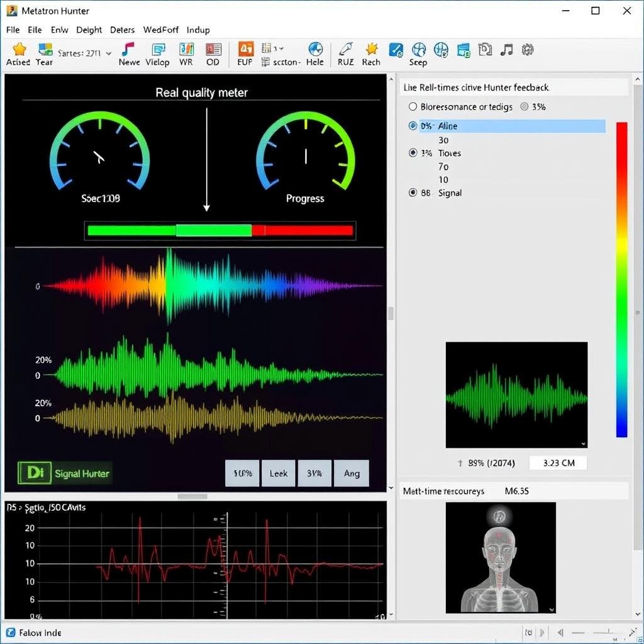Open the 'WedFoff' menu
Viewport: 644px width, 644px height.
[x=160, y=30]
